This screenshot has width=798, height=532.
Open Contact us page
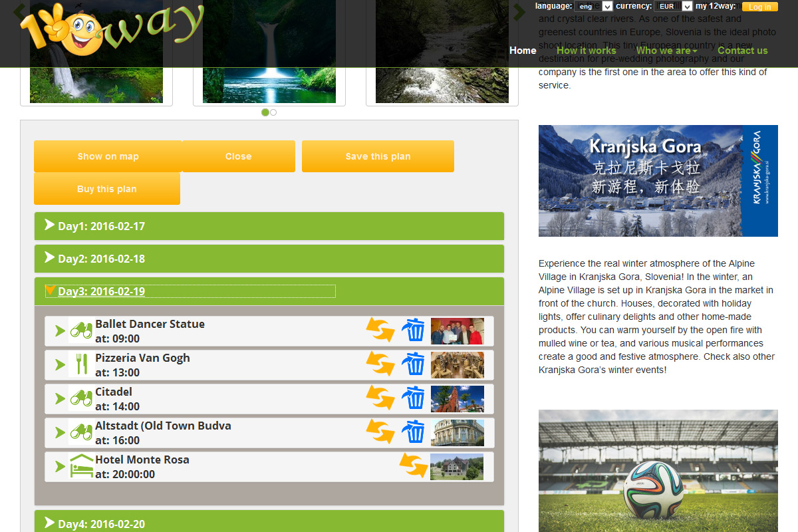coord(743,51)
